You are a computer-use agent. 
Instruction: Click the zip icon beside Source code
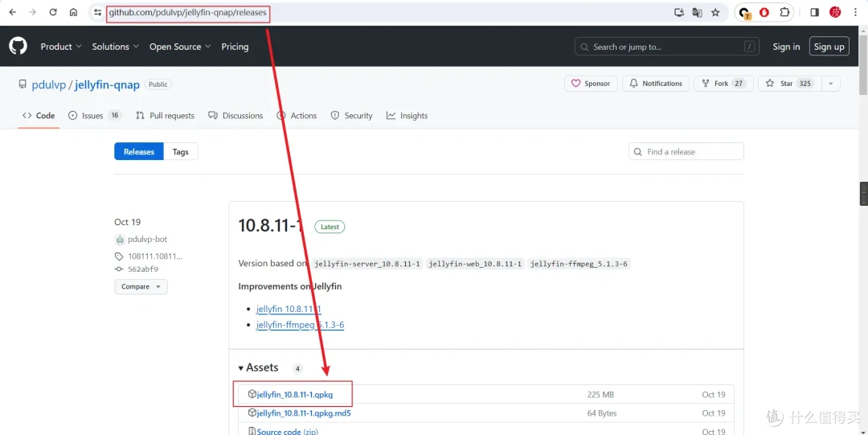pyautogui.click(x=252, y=430)
